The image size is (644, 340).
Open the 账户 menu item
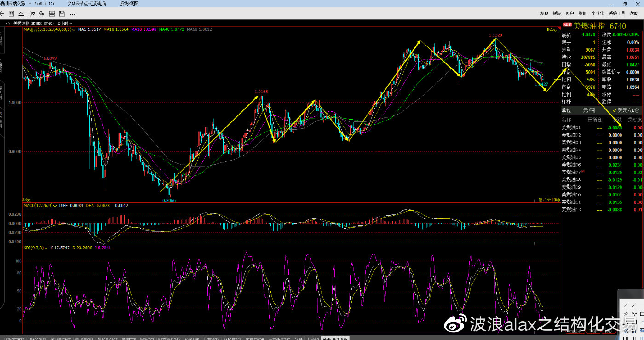coord(569,13)
